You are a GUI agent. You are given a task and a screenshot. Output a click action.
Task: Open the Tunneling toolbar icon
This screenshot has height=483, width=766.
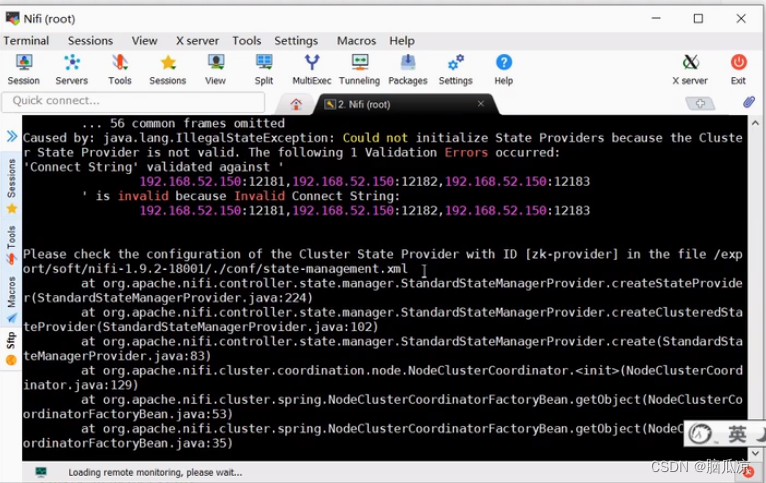[360, 69]
